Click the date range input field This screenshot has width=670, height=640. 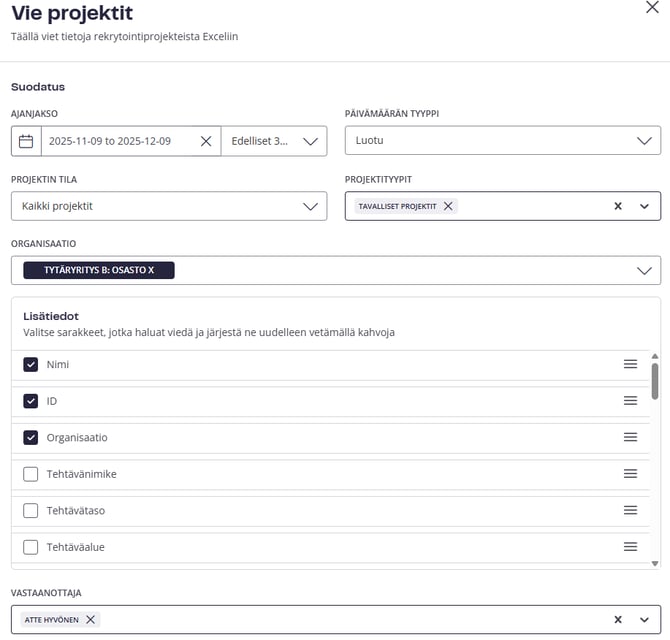(110, 141)
